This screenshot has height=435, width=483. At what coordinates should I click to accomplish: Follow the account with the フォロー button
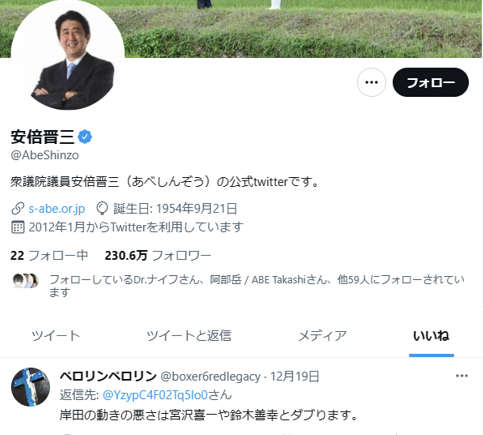431,82
